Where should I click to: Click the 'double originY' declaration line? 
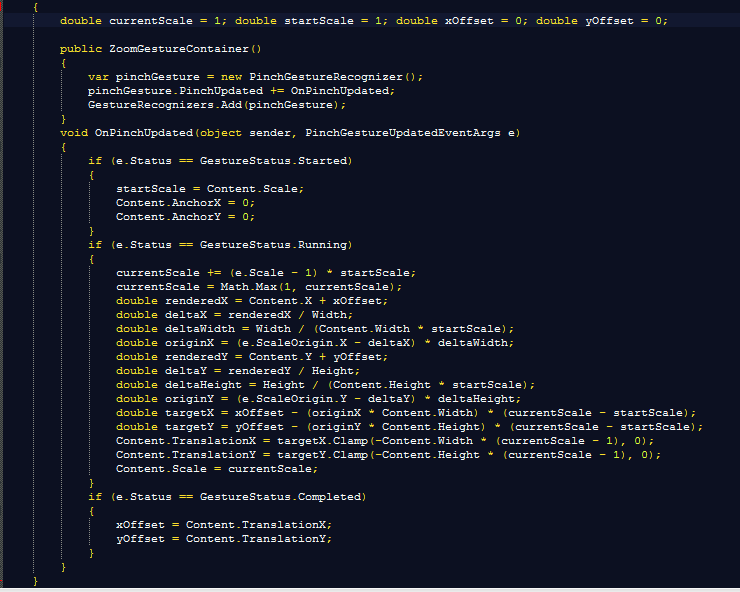coord(319,399)
